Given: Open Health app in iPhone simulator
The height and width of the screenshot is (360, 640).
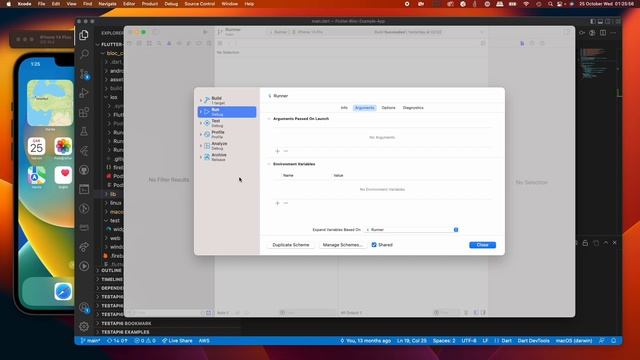Looking at the screenshot, I should click(x=63, y=175).
